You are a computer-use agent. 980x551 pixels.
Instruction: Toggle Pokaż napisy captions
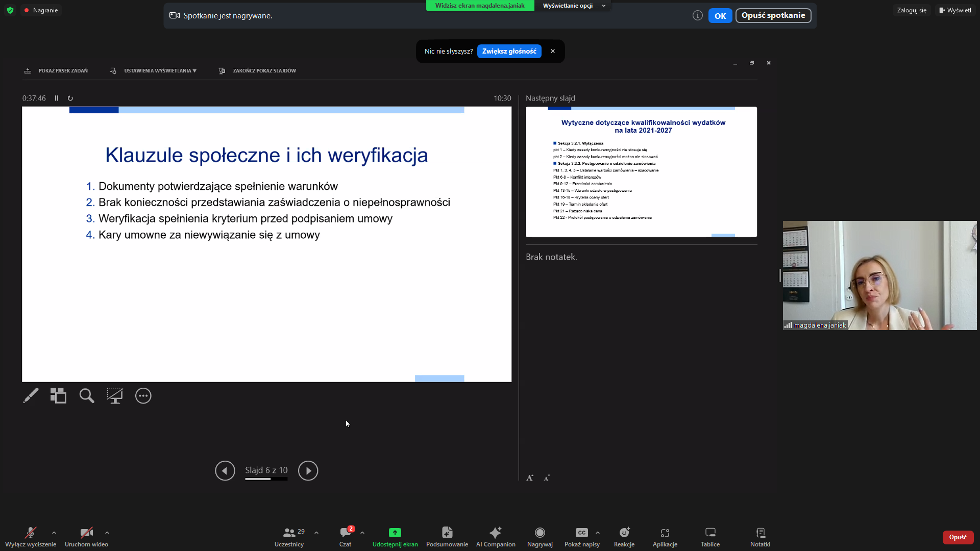pos(582,537)
